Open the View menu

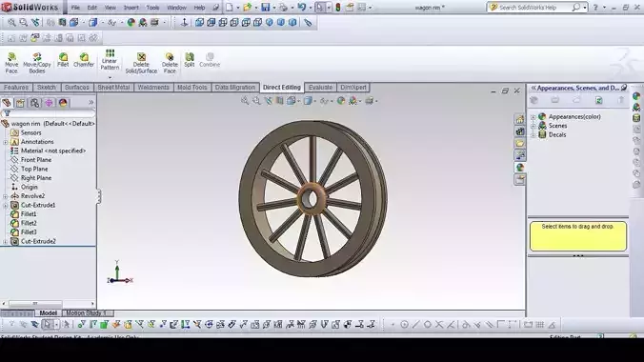point(111,8)
